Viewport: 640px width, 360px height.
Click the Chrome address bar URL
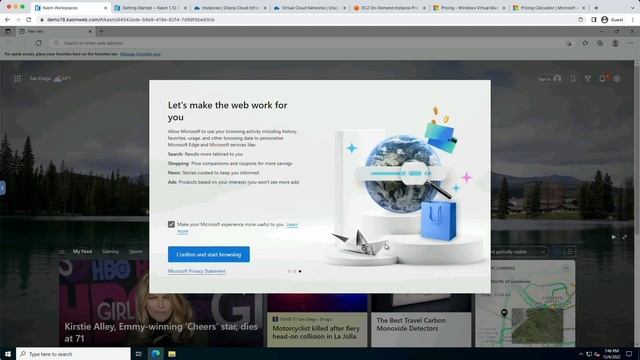131,20
